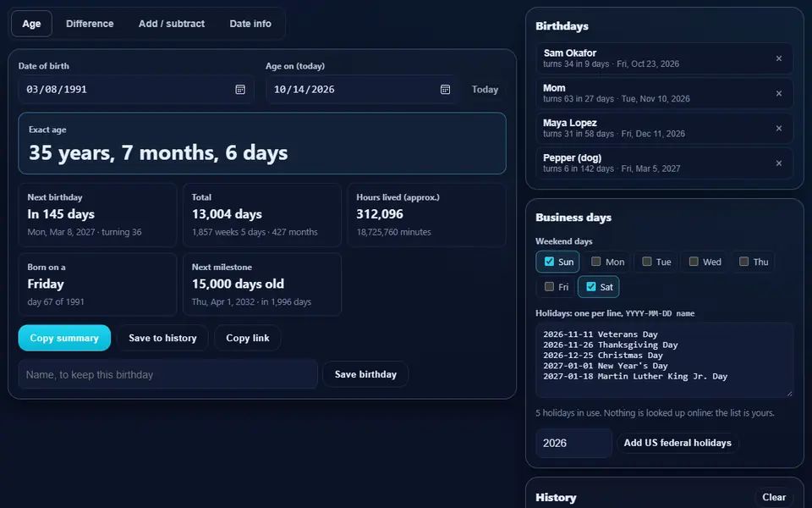Click the '13,004 days' total value
Screen dimensions: 812x508
[227, 214]
